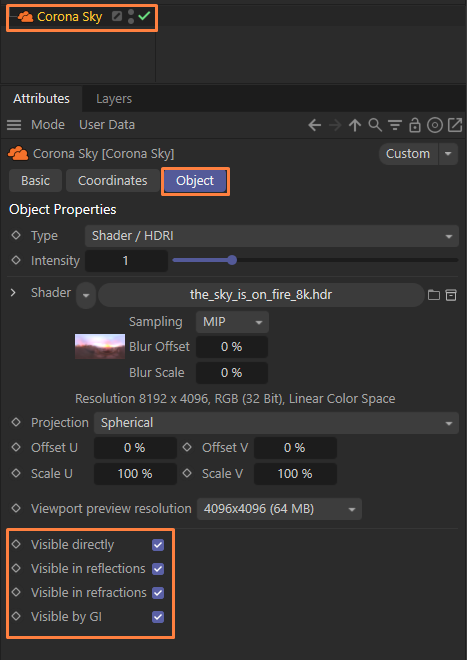Open the User Data menu
The width and height of the screenshot is (467, 660).
pyautogui.click(x=107, y=125)
